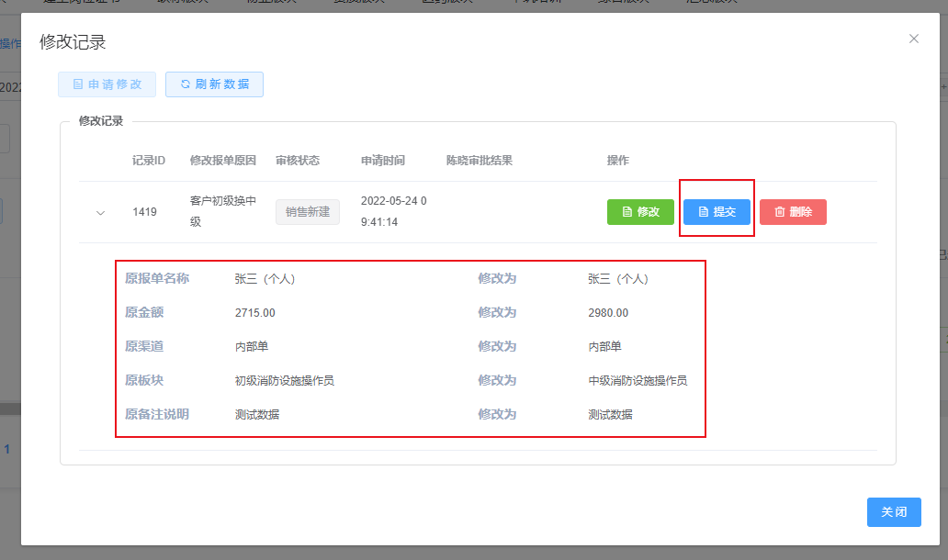
Task: Click the 修改报单原因 column header
Action: [223, 161]
